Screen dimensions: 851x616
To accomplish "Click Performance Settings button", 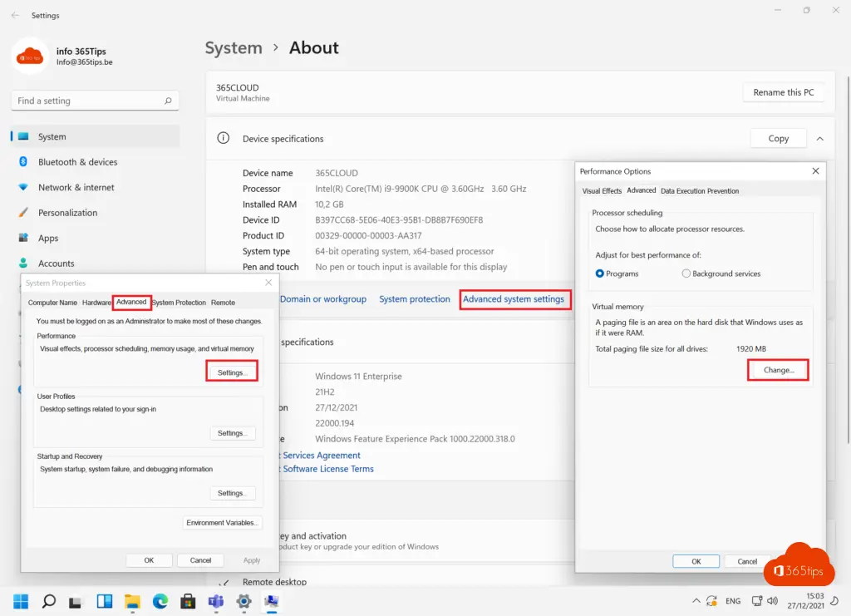I will (x=232, y=372).
